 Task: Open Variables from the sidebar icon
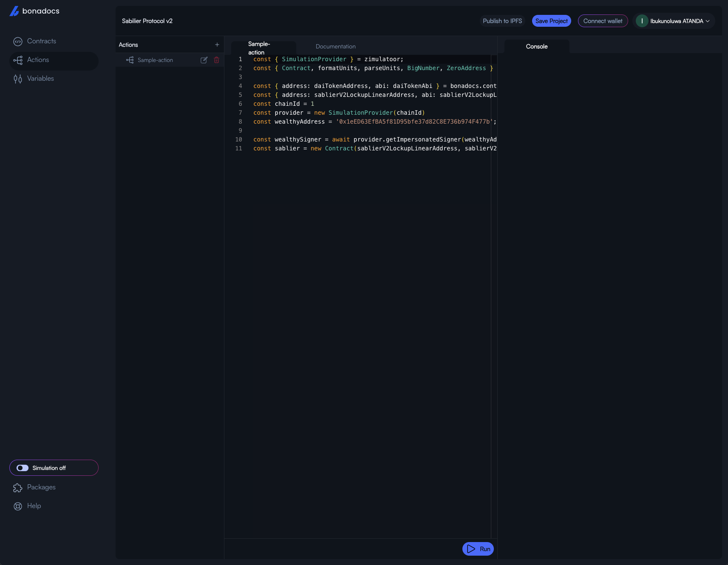point(18,79)
